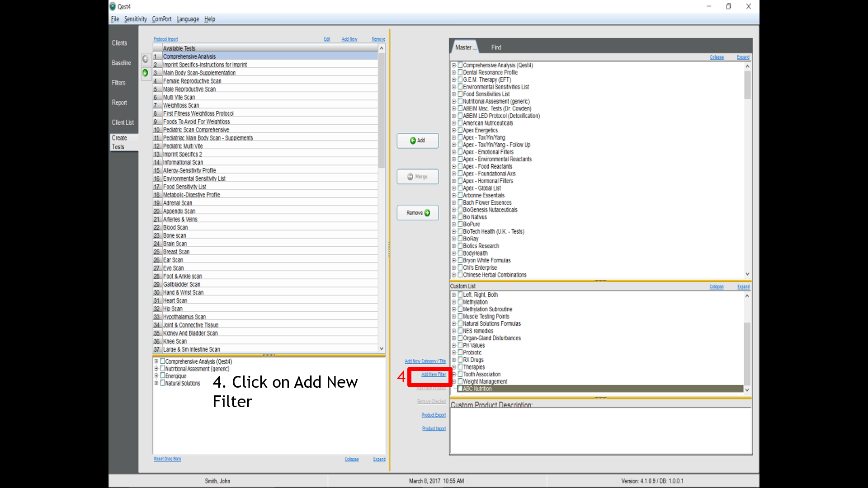
Task: Expand the Bach Flower Essences tree node
Action: (x=454, y=202)
